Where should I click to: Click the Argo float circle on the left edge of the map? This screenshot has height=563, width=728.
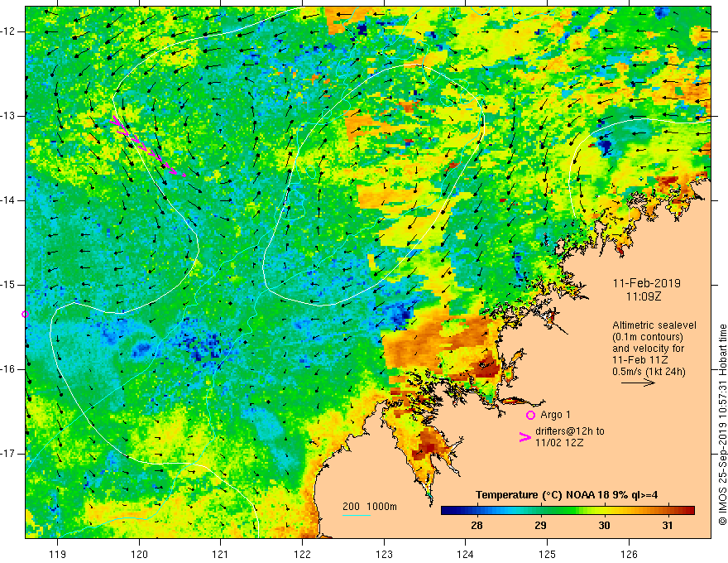(25, 315)
